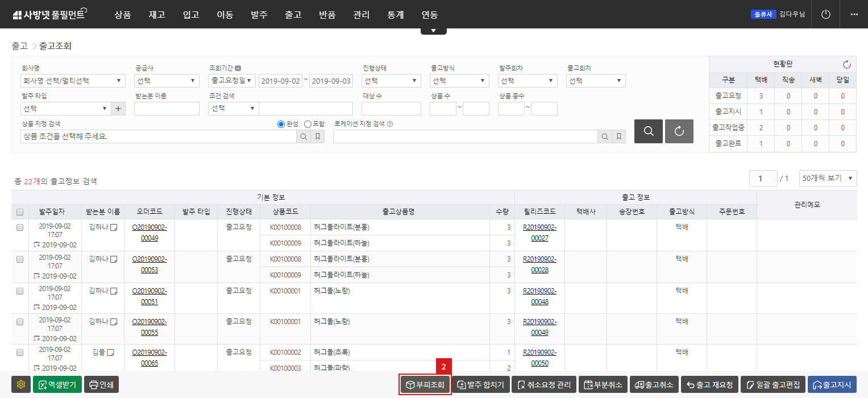868x398 pixels.
Task: Click the 받는분 이름 input field
Action: (167, 109)
